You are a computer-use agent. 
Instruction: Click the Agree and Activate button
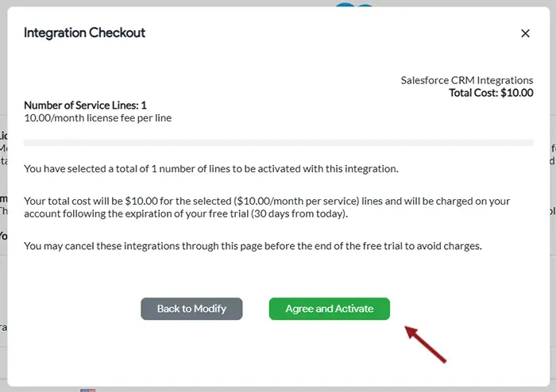[330, 309]
